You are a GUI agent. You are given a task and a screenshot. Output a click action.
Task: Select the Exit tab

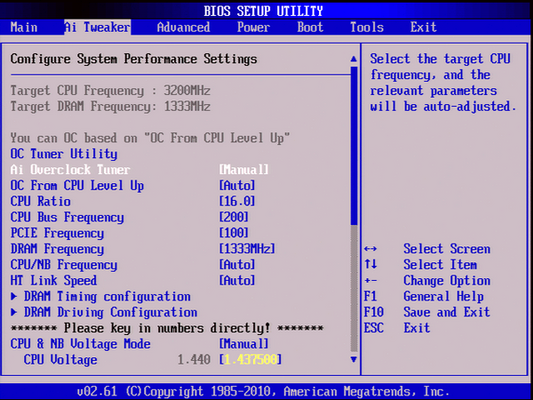point(423,27)
